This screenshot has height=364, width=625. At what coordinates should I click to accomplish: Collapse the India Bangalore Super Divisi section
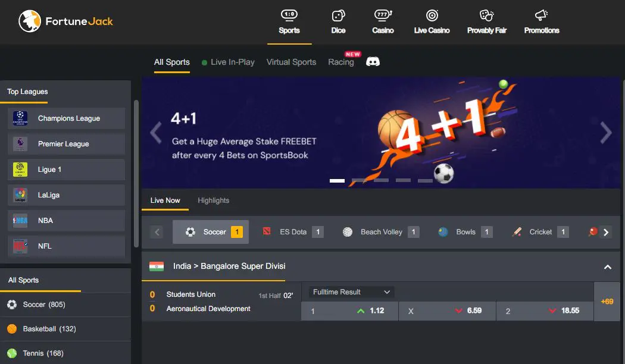coord(608,267)
